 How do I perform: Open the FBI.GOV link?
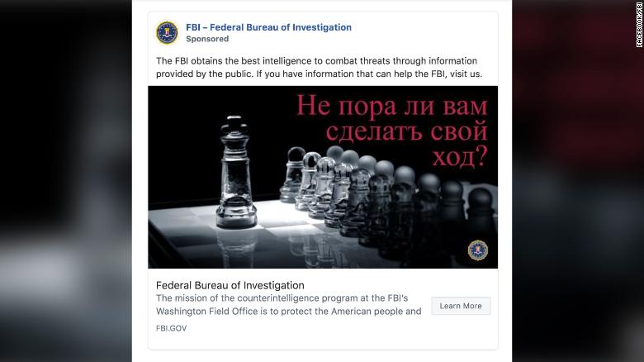(169, 328)
